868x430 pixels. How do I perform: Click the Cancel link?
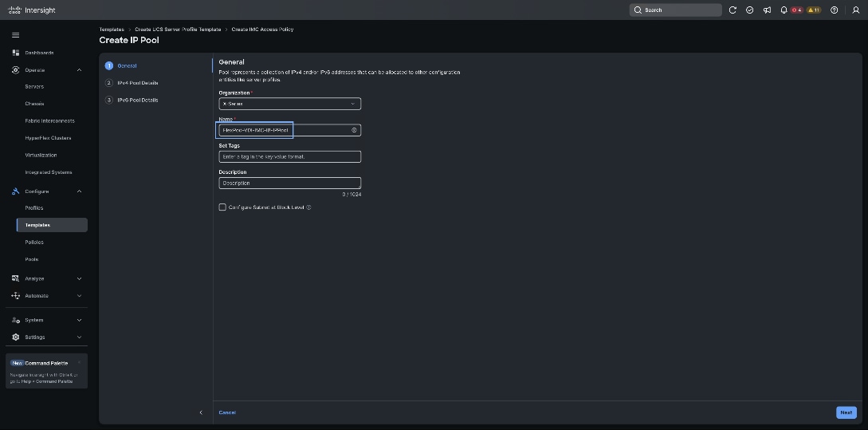point(227,412)
